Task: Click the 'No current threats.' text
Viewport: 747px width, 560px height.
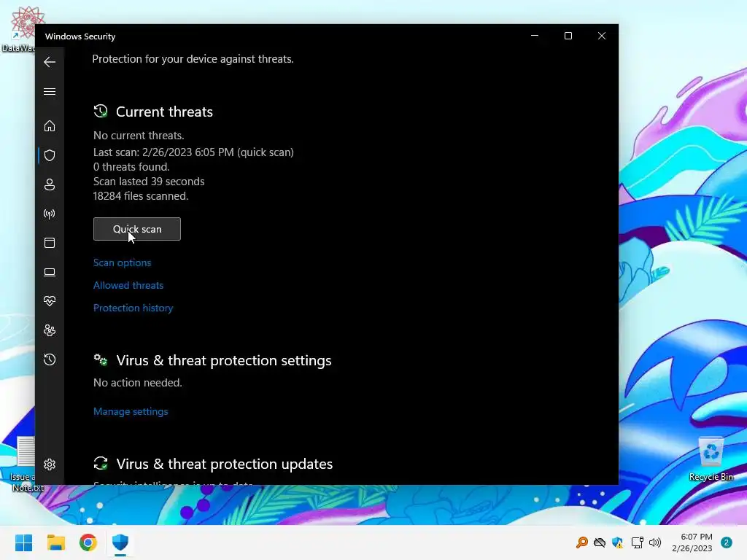Action: (x=139, y=136)
